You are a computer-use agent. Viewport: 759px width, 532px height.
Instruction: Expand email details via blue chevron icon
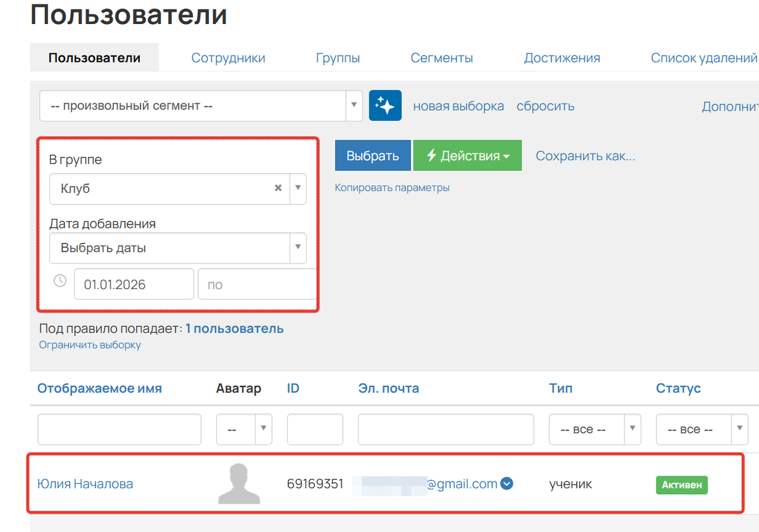coord(506,484)
